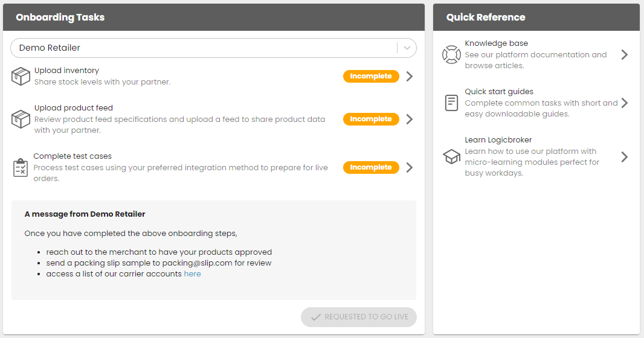This screenshot has width=644, height=338.
Task: Click the Knowledge base lifebuoy icon
Action: 451,54
